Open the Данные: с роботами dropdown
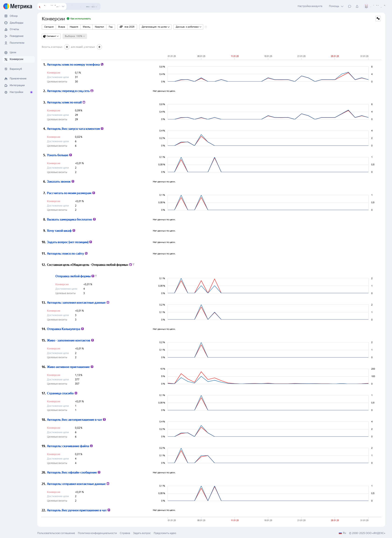392x538 pixels. point(188,27)
